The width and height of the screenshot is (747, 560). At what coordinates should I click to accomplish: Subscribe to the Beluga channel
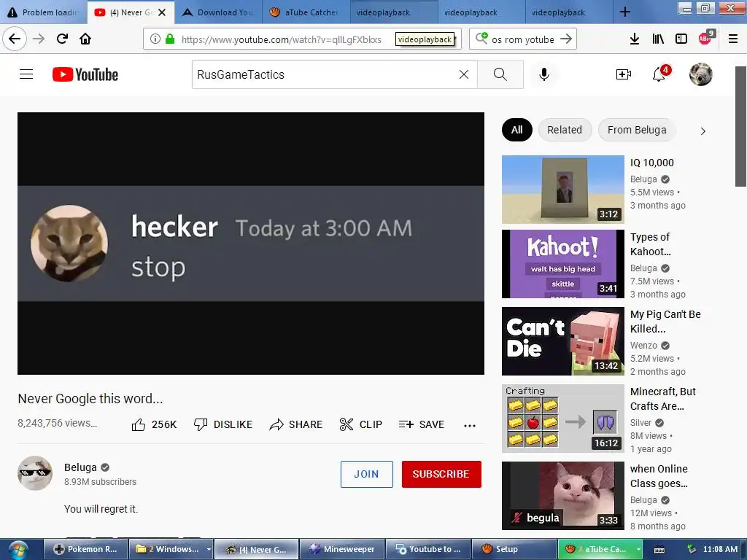(441, 474)
